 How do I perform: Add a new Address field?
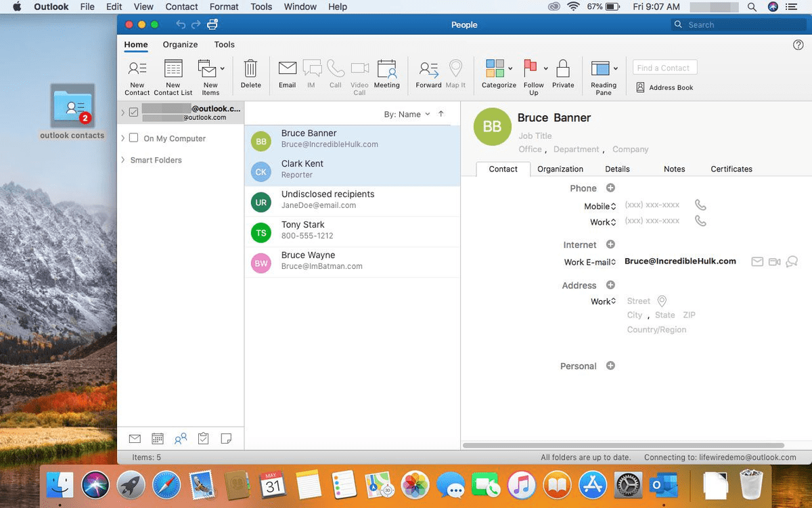tap(610, 285)
